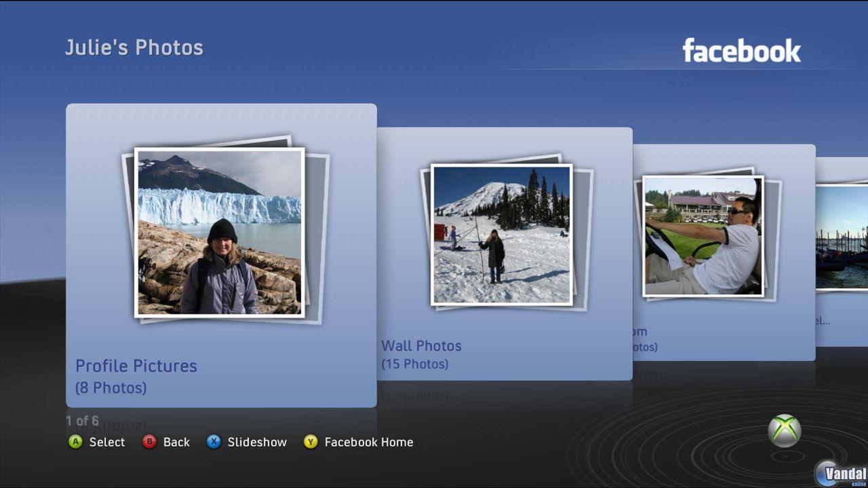Go to Facebook Home
This screenshot has height=488, width=868.
(368, 442)
